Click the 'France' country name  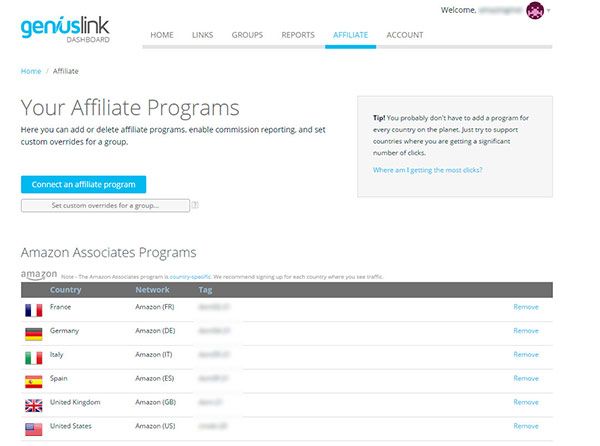pos(60,307)
